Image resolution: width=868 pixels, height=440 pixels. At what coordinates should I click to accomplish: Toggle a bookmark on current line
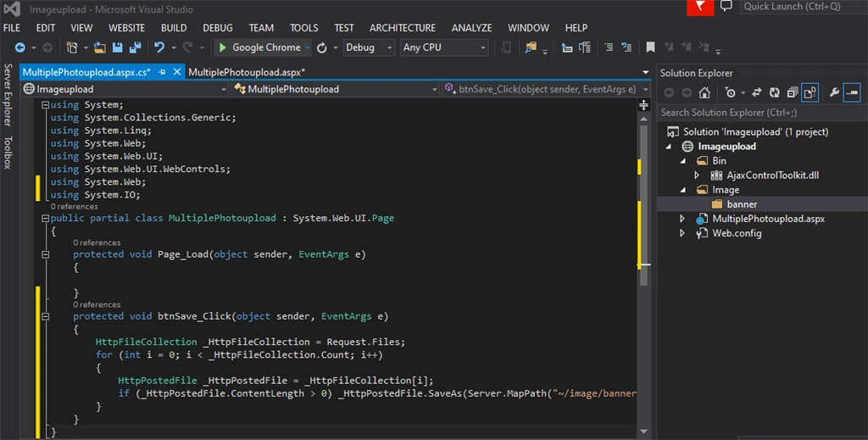(x=650, y=47)
